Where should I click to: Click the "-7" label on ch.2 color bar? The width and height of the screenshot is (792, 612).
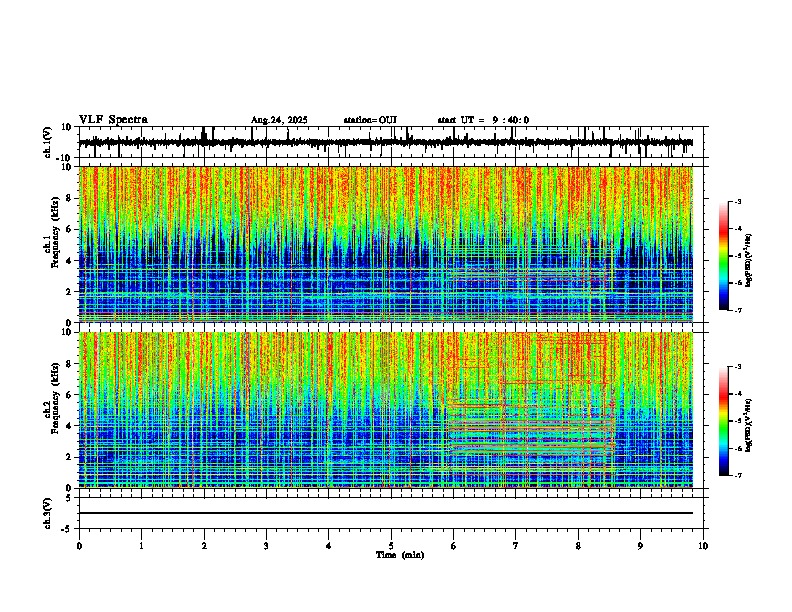pos(738,475)
